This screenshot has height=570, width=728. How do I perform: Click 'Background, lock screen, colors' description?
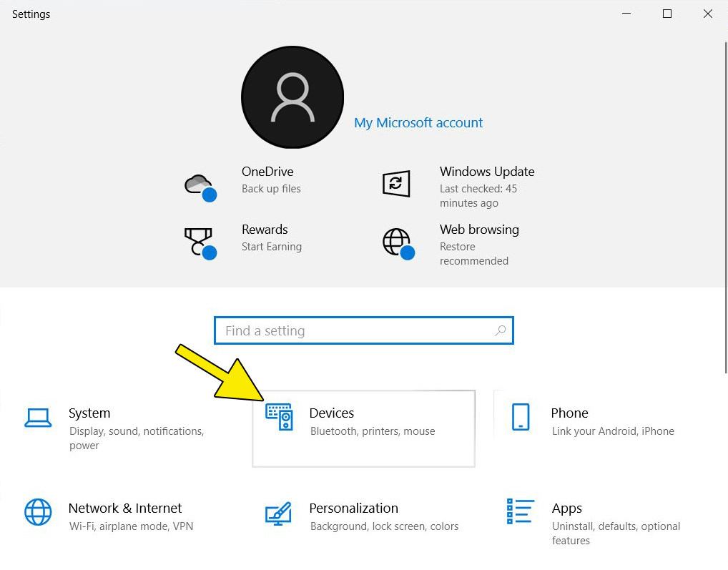384,526
